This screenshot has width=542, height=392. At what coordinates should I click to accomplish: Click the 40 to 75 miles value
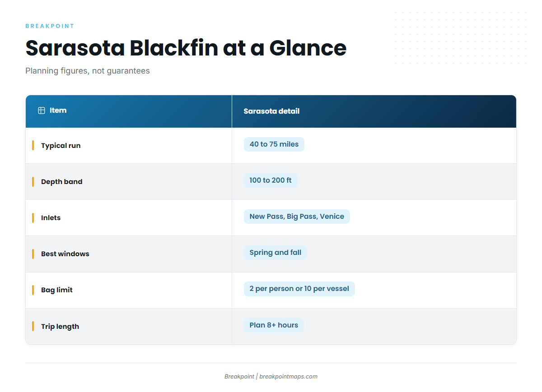click(274, 144)
